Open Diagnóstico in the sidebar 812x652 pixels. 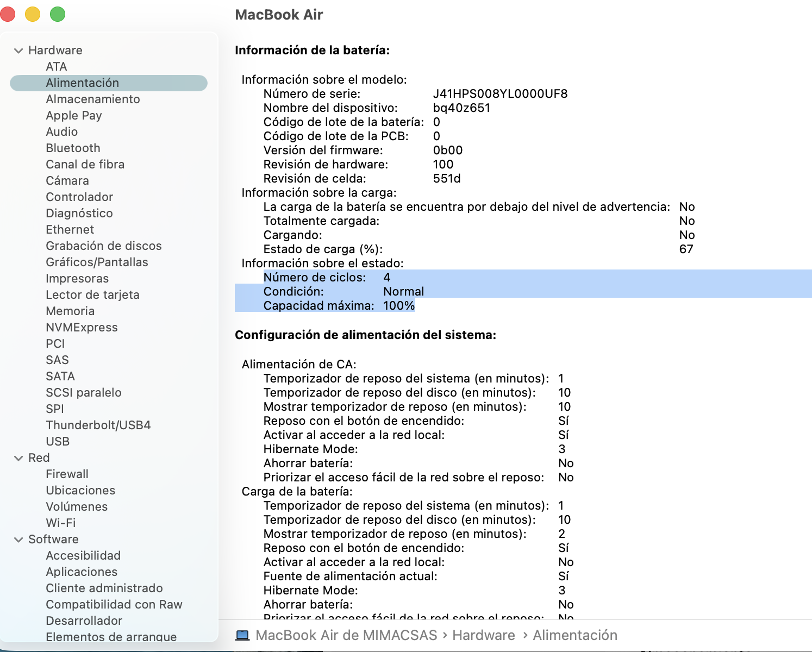click(x=79, y=213)
